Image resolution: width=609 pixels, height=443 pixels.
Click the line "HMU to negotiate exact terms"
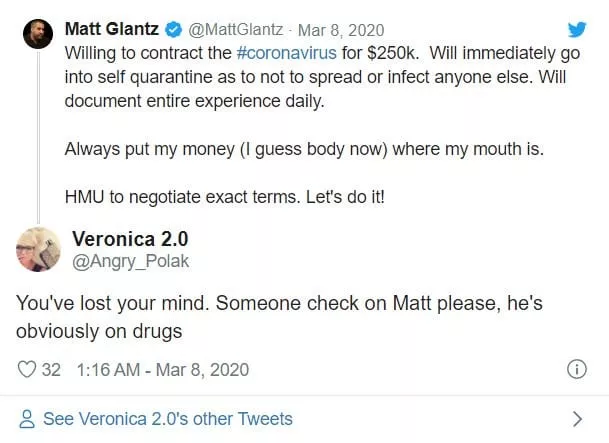coord(200,196)
